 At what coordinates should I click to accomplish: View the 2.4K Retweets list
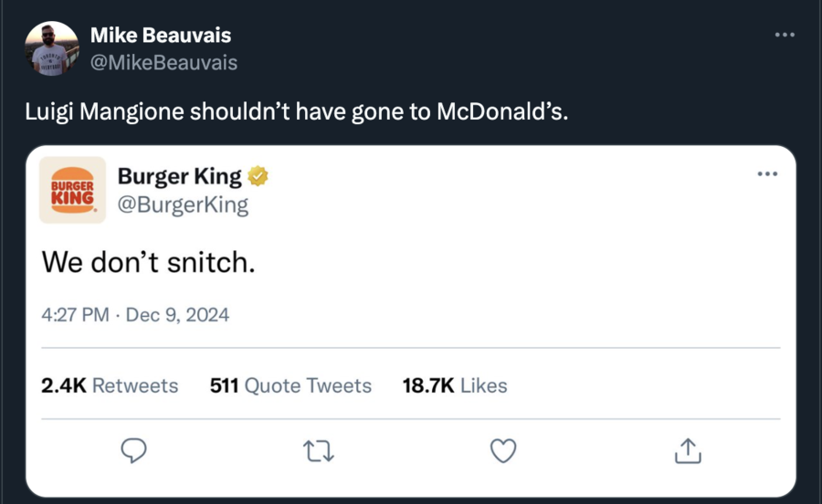pos(110,385)
